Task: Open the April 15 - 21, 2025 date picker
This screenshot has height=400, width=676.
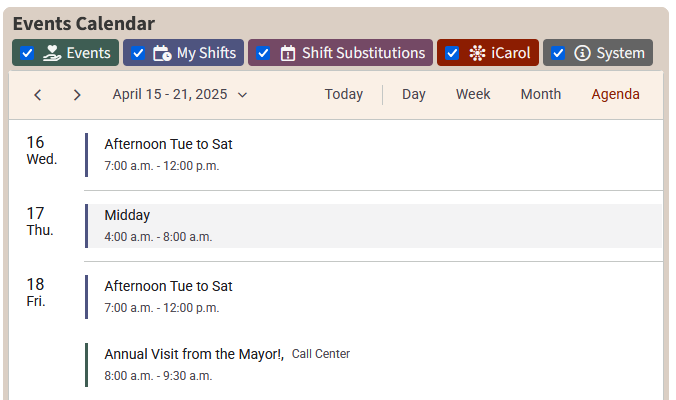Action: tap(180, 95)
